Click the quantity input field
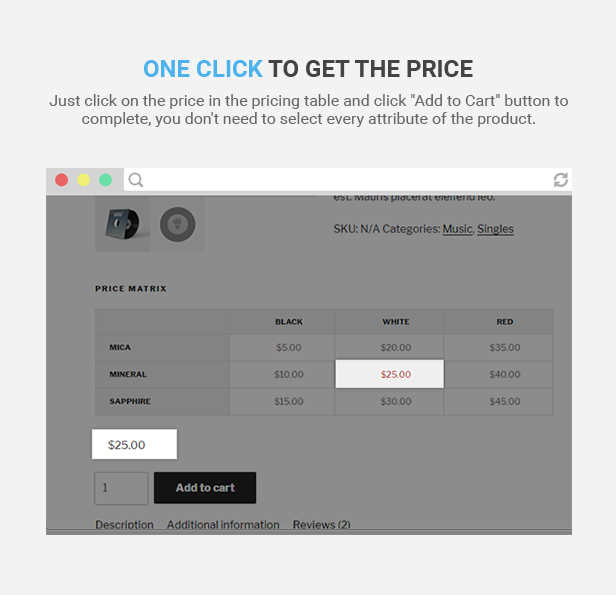The height and width of the screenshot is (595, 616). click(x=121, y=488)
